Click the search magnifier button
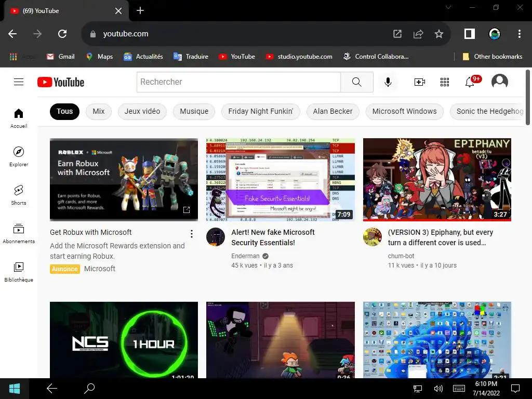Image resolution: width=532 pixels, height=399 pixels. 356,82
